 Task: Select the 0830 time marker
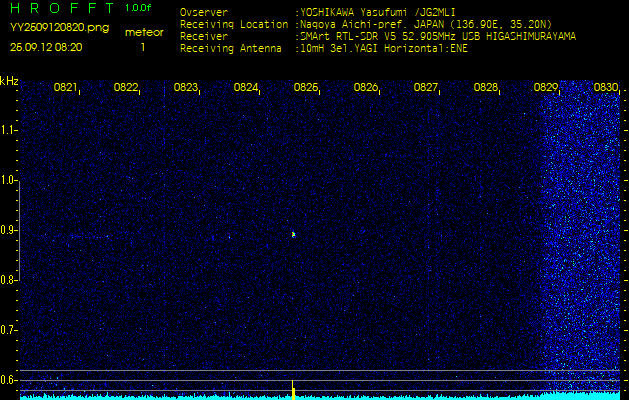click(x=606, y=88)
